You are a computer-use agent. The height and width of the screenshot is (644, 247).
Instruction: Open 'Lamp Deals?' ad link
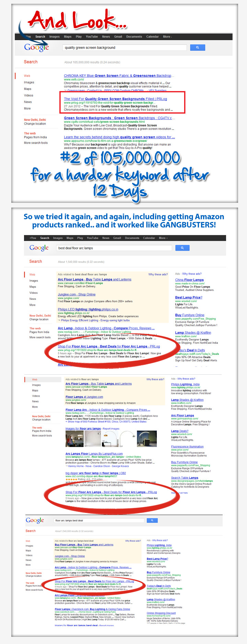pos(180,431)
